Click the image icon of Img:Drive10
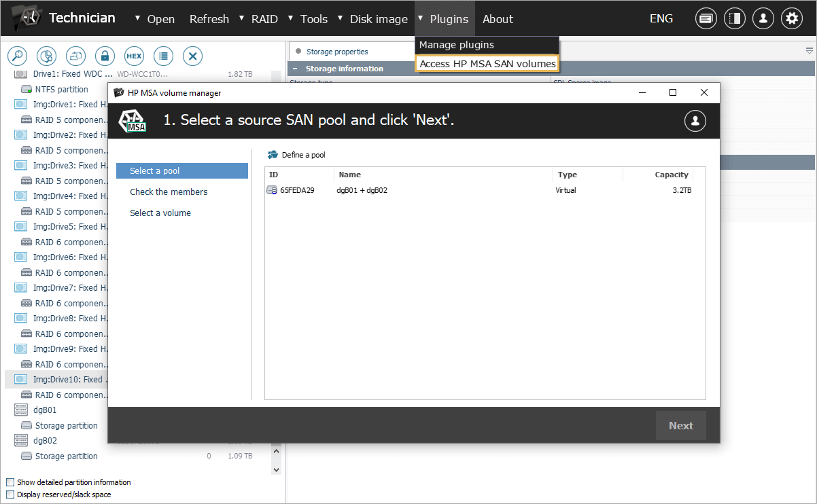The image size is (817, 504). 21,379
